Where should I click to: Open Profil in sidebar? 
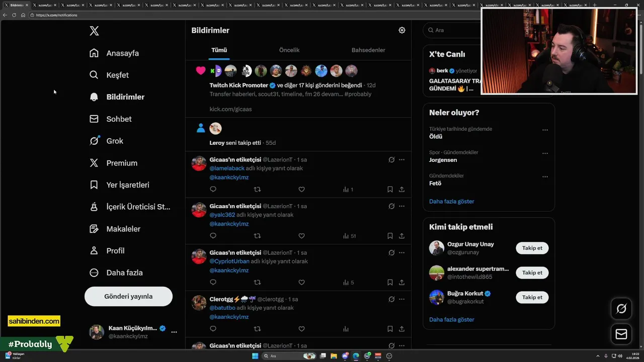(107, 250)
